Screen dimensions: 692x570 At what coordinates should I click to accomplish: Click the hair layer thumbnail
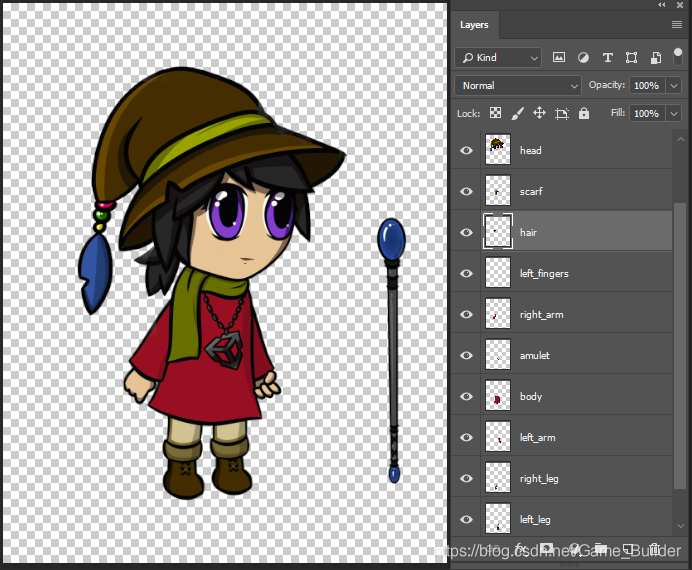point(498,232)
